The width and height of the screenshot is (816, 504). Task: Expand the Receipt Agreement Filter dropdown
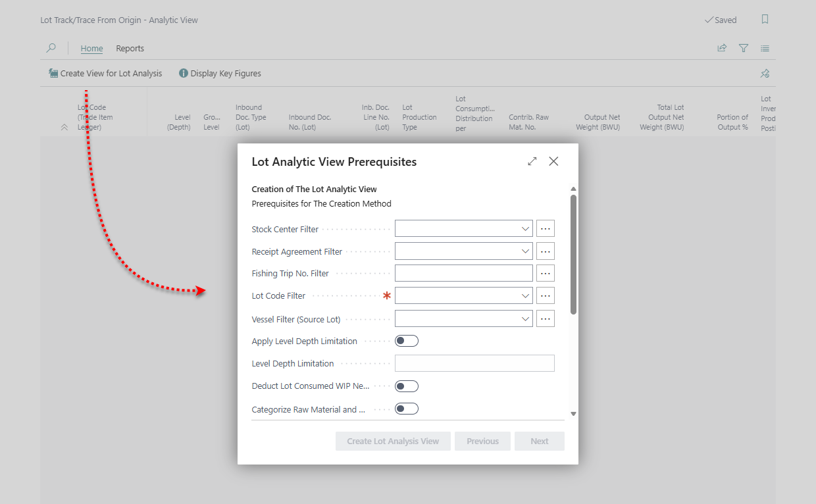tap(526, 251)
